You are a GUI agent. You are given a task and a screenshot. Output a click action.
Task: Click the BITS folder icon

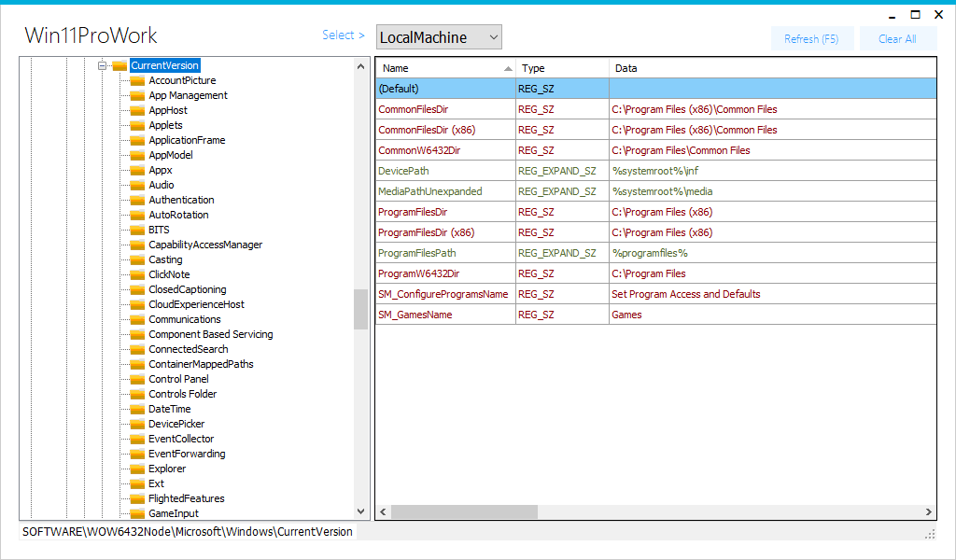click(x=138, y=230)
